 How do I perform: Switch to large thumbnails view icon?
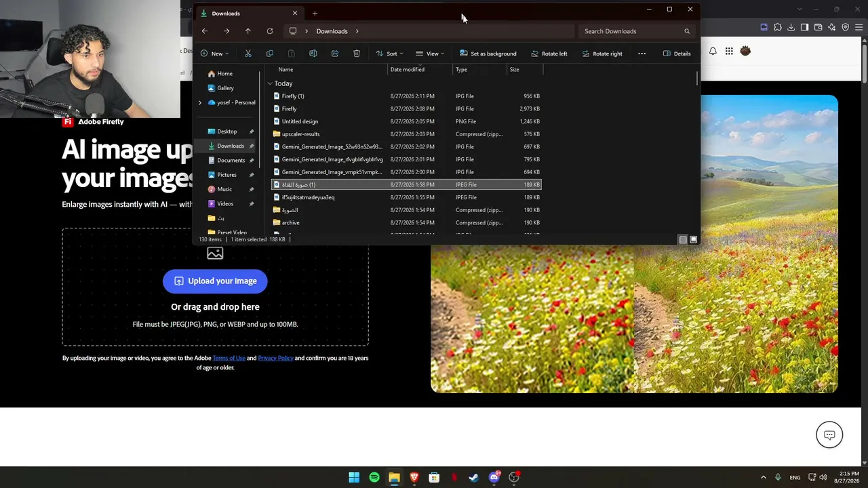point(693,239)
